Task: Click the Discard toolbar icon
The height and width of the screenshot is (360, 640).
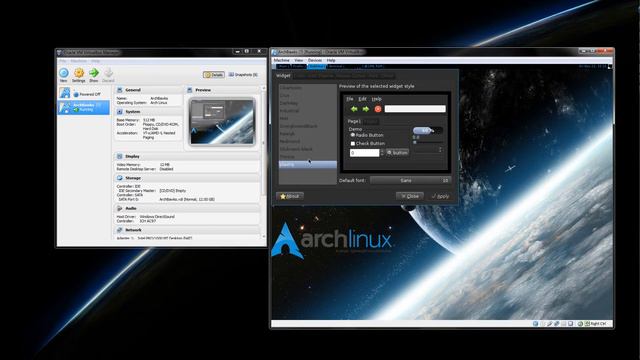Action: click(109, 73)
